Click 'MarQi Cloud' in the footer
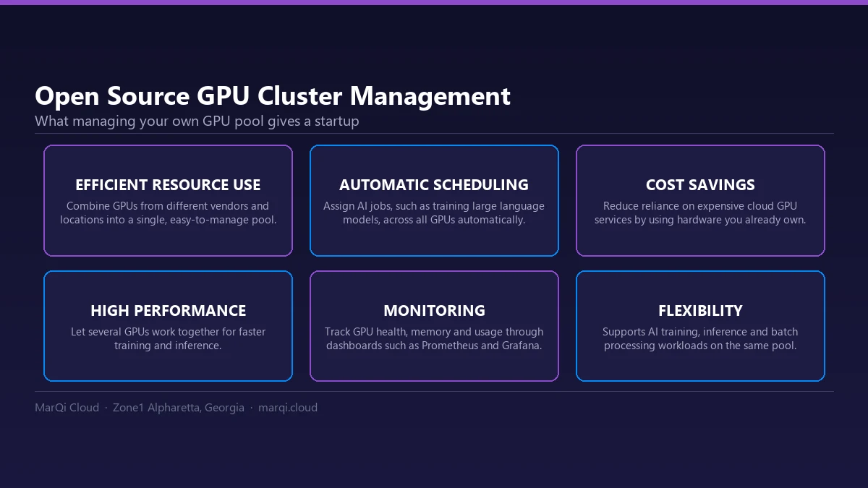Screen dimensions: 868x488 (x=67, y=408)
